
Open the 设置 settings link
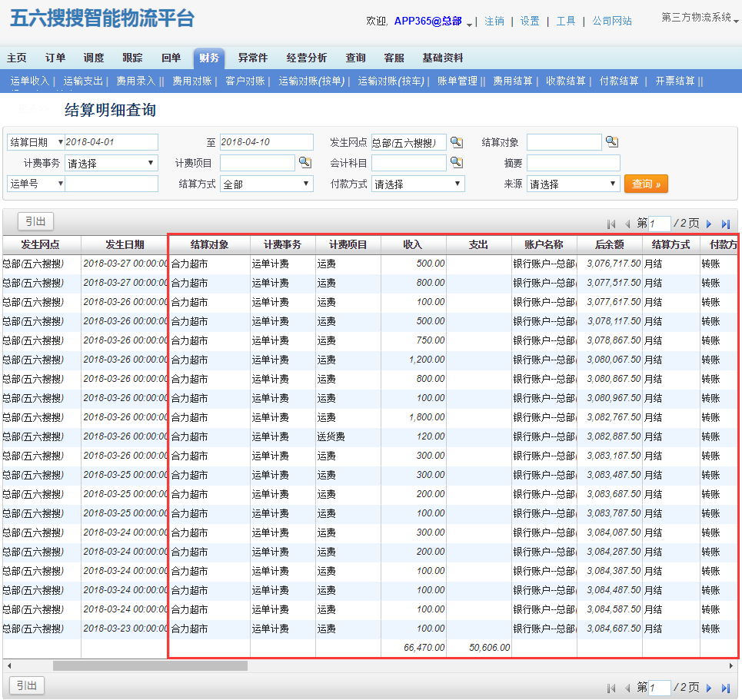(x=530, y=21)
